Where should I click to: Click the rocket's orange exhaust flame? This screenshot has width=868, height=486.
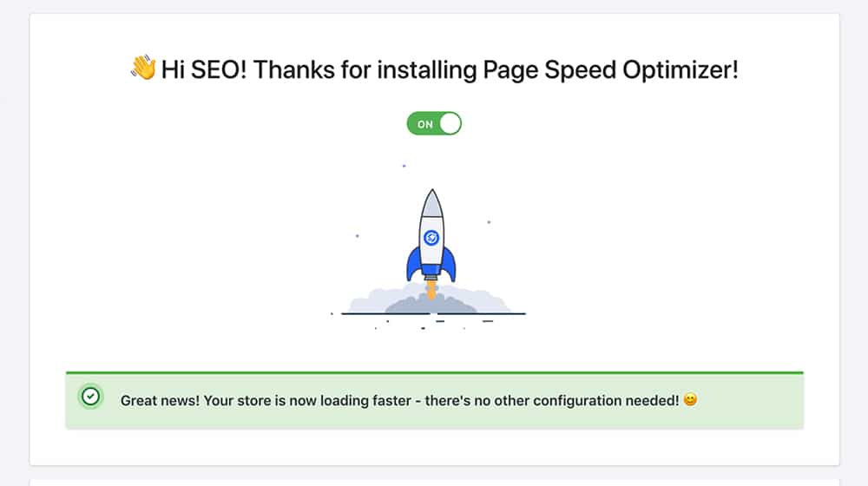click(431, 288)
